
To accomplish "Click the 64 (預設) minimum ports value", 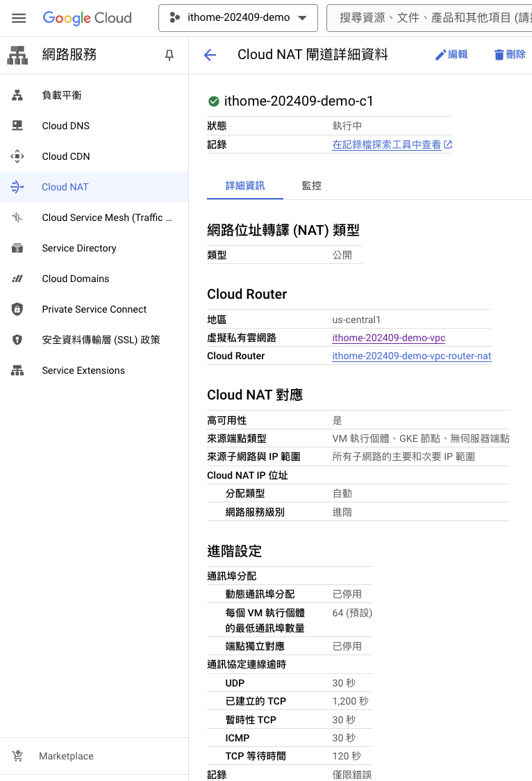I will [352, 613].
